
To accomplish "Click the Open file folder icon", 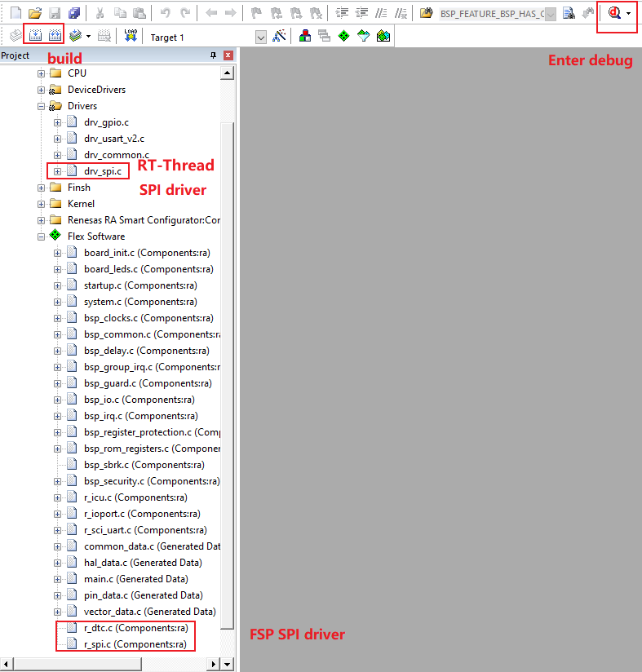I will [x=34, y=14].
